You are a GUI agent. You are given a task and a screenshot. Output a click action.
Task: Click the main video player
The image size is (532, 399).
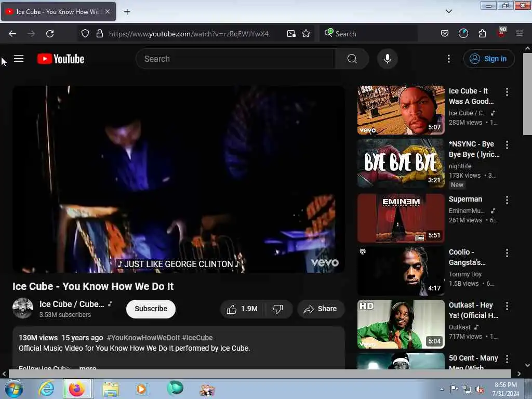(x=179, y=179)
